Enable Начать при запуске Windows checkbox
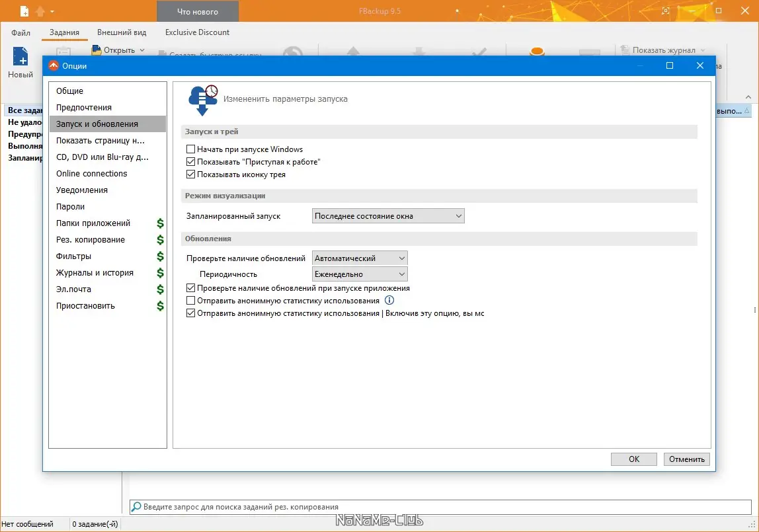This screenshot has width=759, height=532. click(x=190, y=149)
